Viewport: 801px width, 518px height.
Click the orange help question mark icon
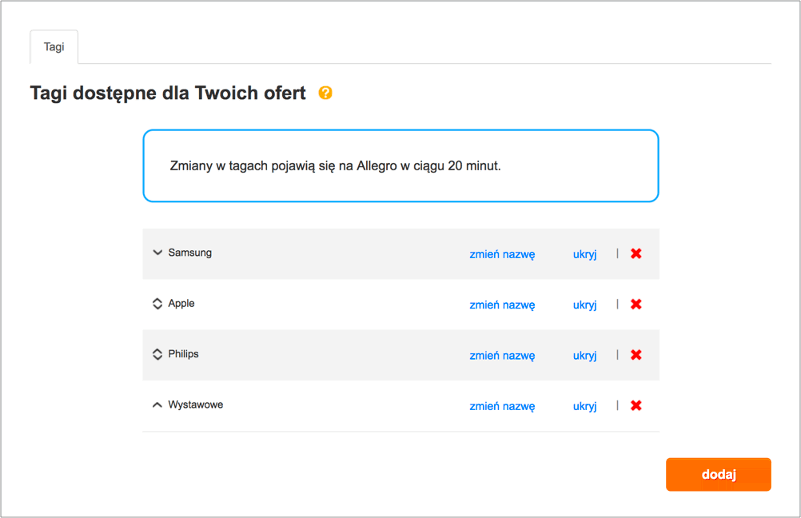[x=325, y=93]
